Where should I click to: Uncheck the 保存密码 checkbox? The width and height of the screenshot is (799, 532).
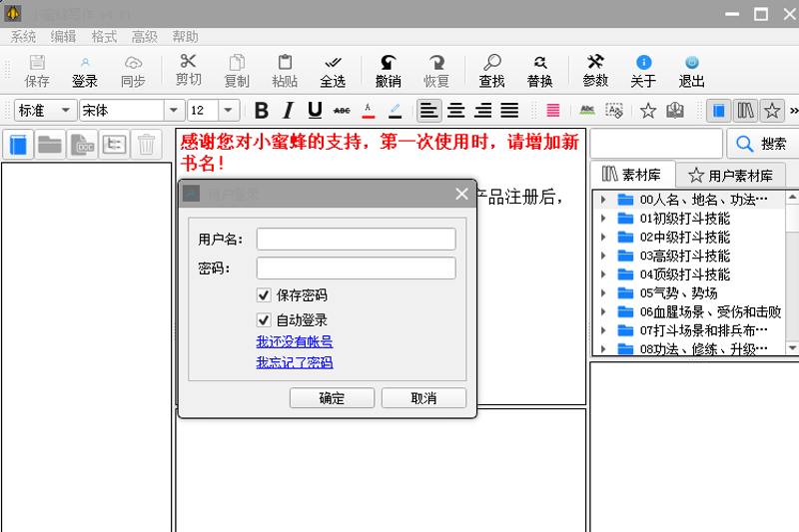(264, 295)
